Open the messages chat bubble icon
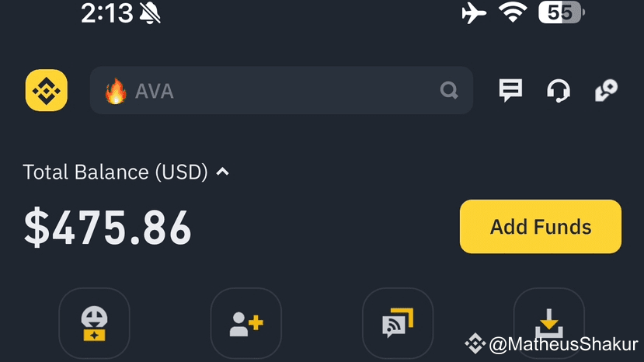This screenshot has width=644, height=362. point(510,90)
